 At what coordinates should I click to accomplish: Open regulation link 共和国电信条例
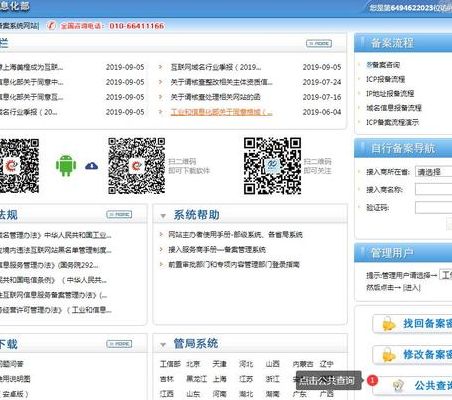click(x=53, y=280)
